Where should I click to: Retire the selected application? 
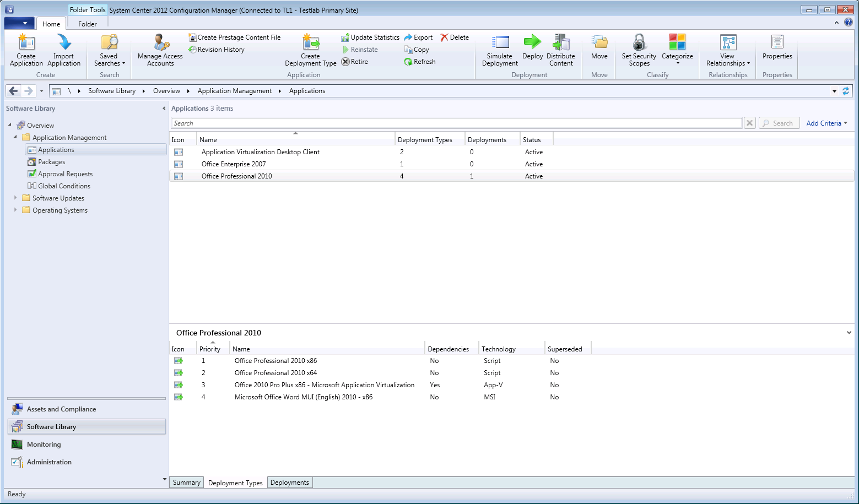[x=355, y=62]
